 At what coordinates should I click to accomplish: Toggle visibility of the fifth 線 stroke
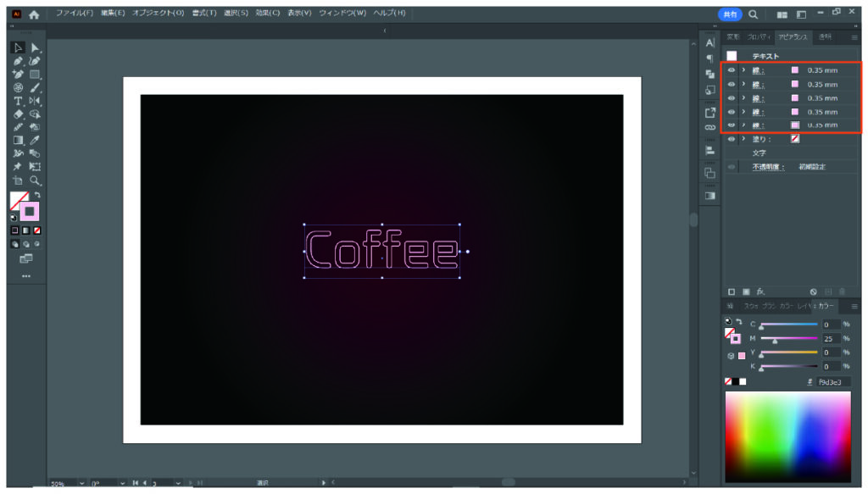732,125
